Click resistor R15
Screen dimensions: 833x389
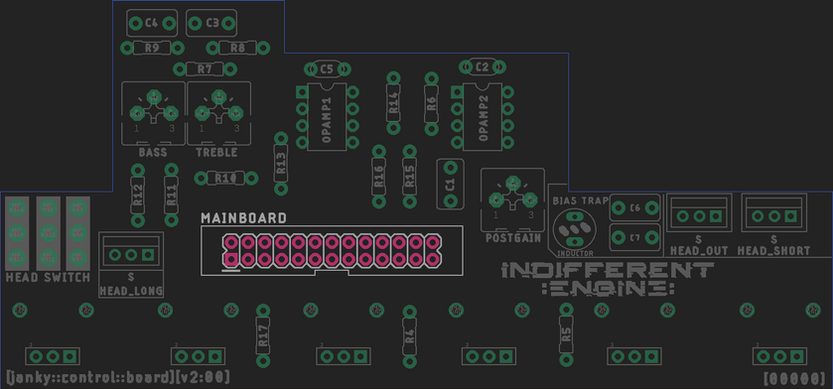409,176
